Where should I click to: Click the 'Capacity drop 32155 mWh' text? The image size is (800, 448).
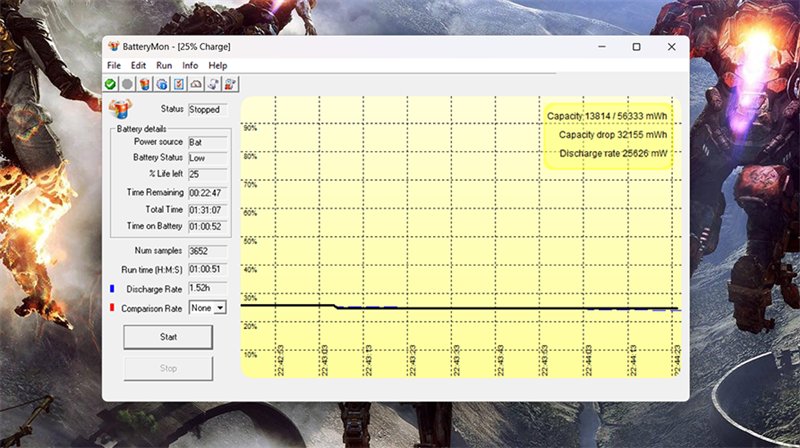tap(613, 135)
